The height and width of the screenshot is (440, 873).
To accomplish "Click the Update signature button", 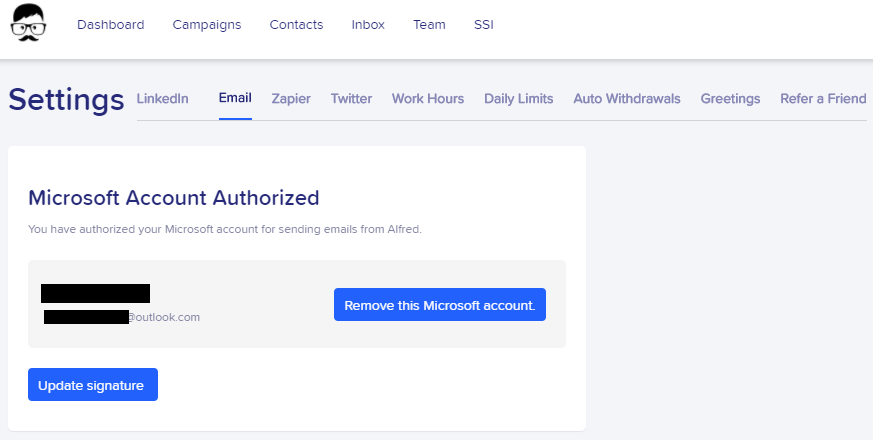I will [x=93, y=384].
